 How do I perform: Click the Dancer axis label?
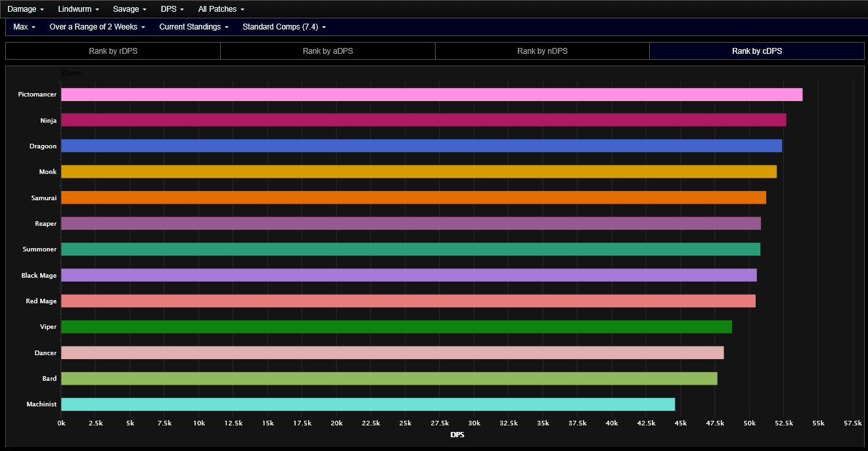[46, 353]
